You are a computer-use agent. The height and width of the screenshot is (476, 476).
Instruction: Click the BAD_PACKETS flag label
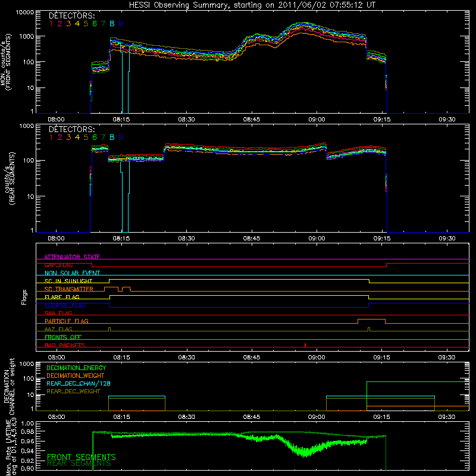(x=65, y=345)
